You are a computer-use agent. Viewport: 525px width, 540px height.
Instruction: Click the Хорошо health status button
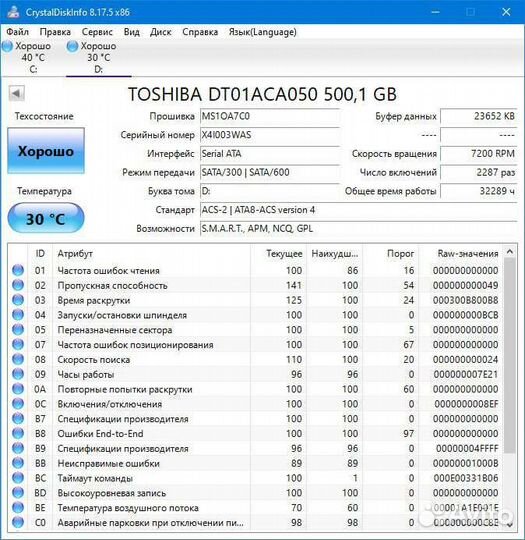(46, 151)
